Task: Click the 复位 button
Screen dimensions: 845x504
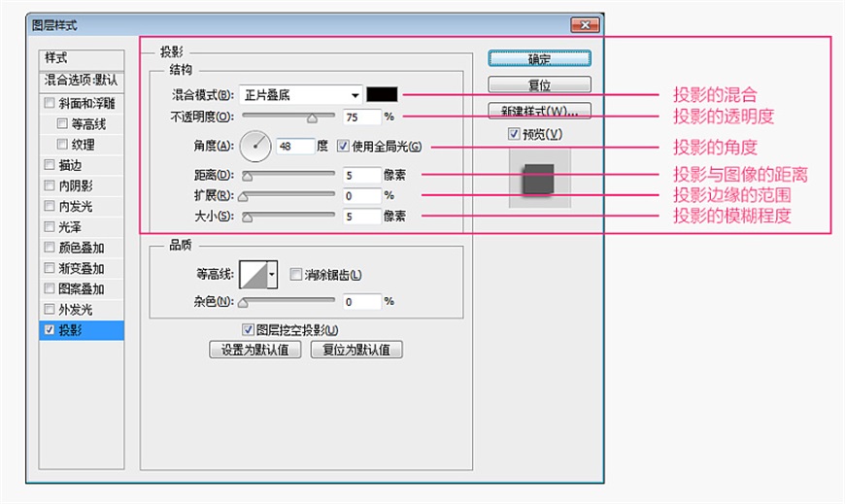Action: pyautogui.click(x=539, y=84)
